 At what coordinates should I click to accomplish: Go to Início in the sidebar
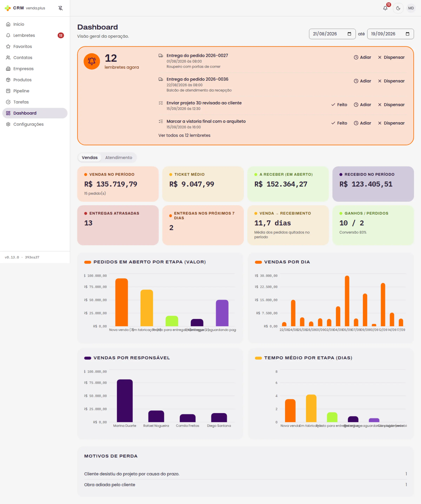point(35,24)
